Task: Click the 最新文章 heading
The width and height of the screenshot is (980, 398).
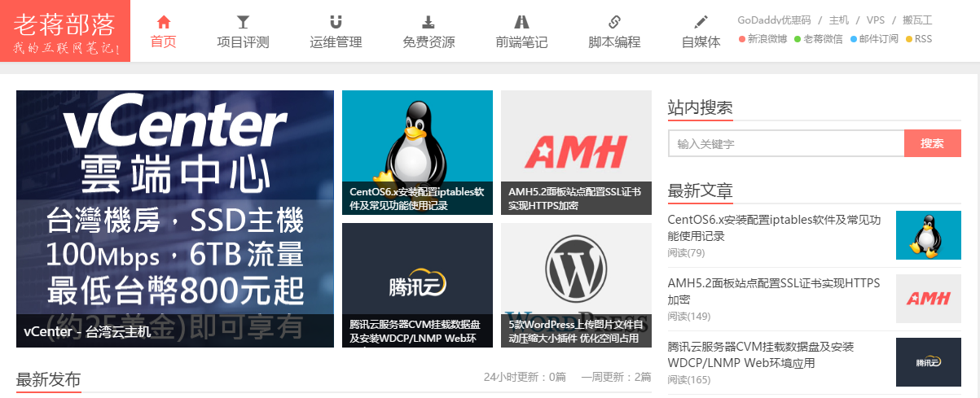Action: pyautogui.click(x=701, y=191)
